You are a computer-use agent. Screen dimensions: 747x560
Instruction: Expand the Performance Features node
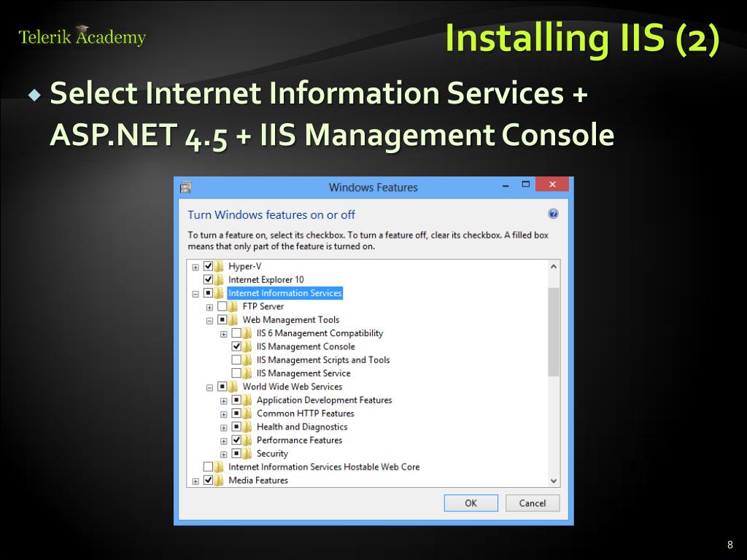(223, 441)
